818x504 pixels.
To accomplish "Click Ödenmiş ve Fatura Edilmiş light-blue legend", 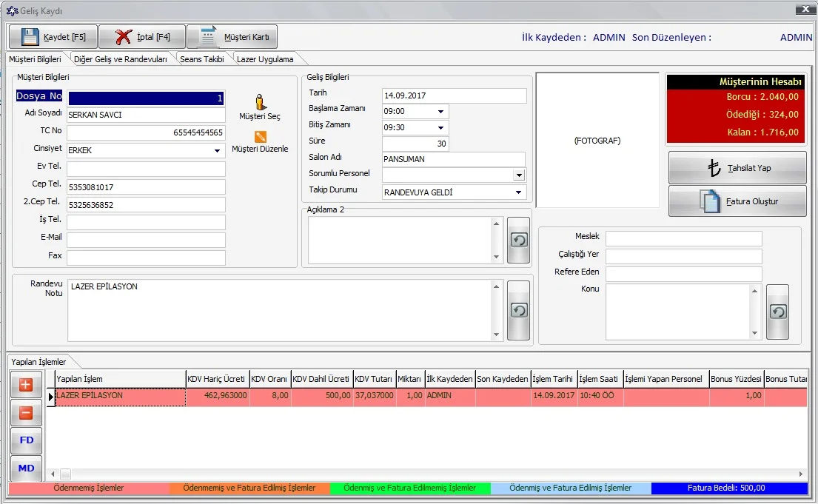I will (571, 488).
